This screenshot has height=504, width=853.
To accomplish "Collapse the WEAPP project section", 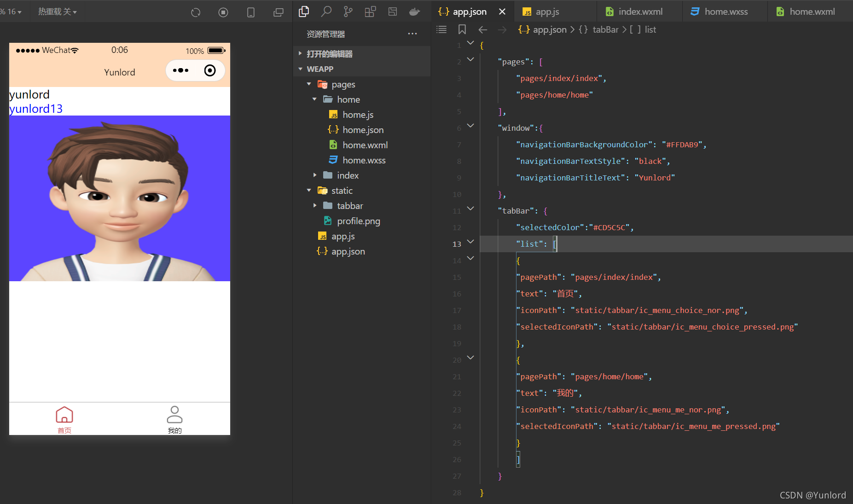I will click(x=362, y=69).
